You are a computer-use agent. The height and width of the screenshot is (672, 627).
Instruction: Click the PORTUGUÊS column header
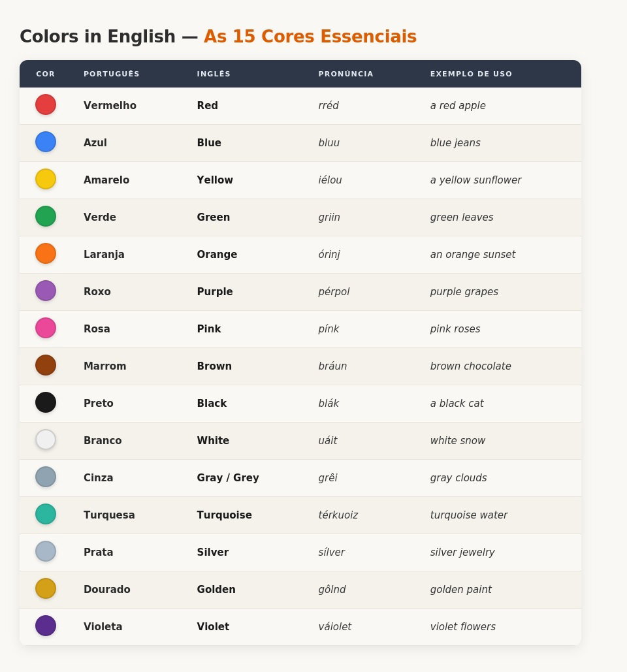(x=112, y=74)
